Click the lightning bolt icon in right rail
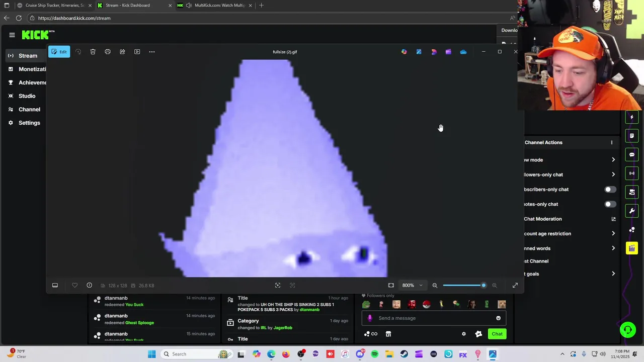644x362 pixels. pyautogui.click(x=632, y=117)
